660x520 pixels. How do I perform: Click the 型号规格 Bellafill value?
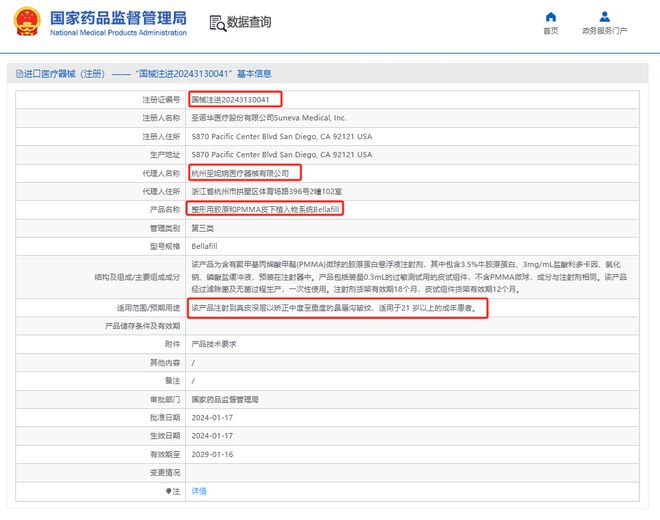[204, 246]
